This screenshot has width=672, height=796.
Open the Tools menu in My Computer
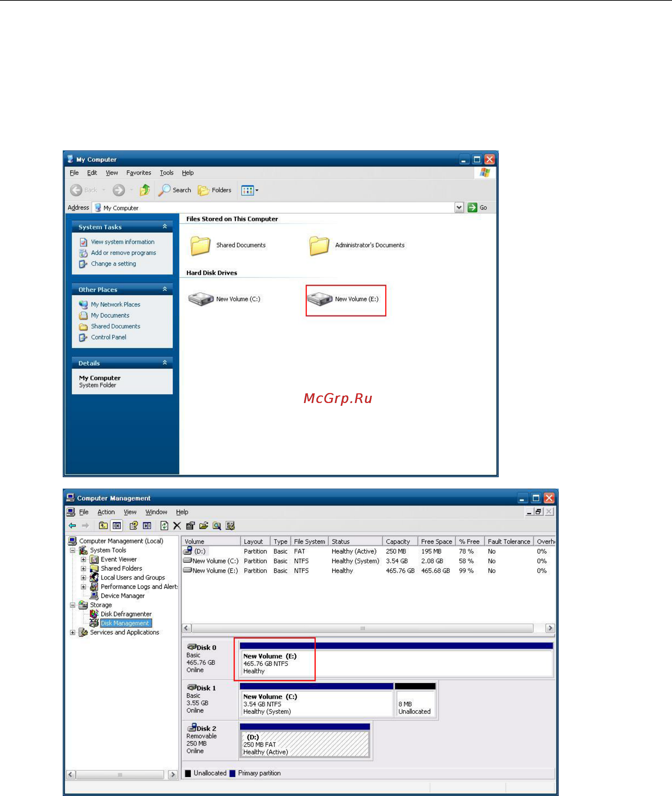(x=166, y=173)
